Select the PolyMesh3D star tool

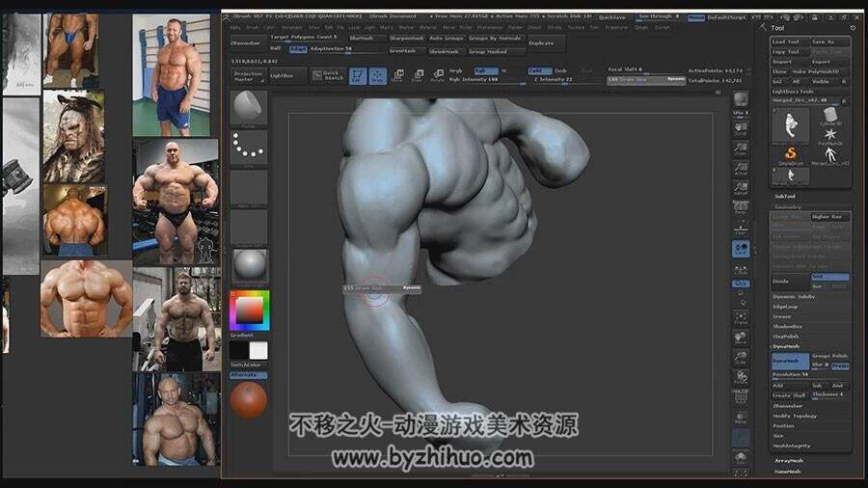pyautogui.click(x=829, y=136)
